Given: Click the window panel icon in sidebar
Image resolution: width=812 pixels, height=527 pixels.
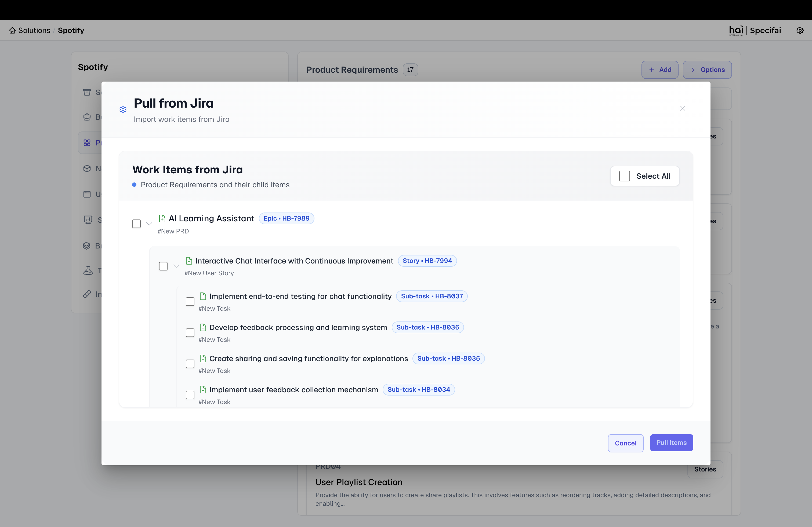Looking at the screenshot, I should (x=87, y=194).
